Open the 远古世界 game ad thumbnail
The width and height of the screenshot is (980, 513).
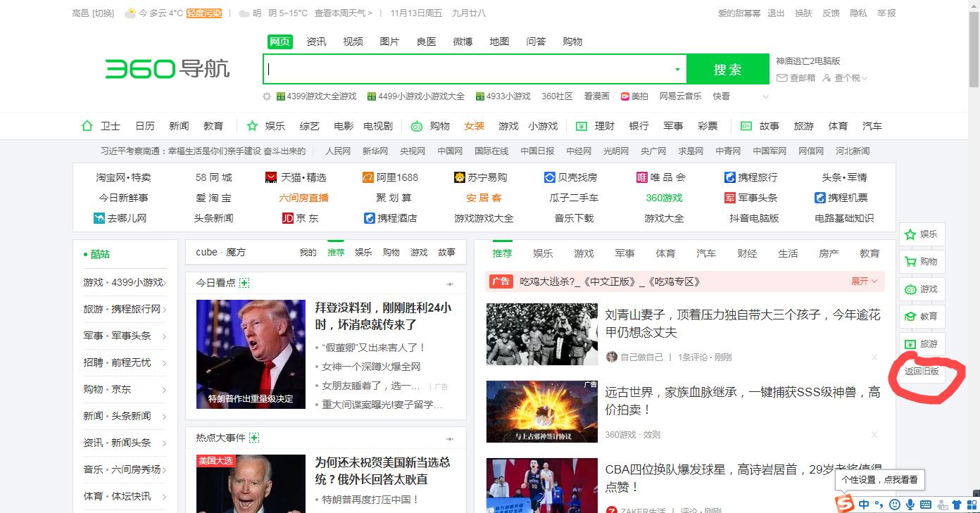click(x=541, y=412)
